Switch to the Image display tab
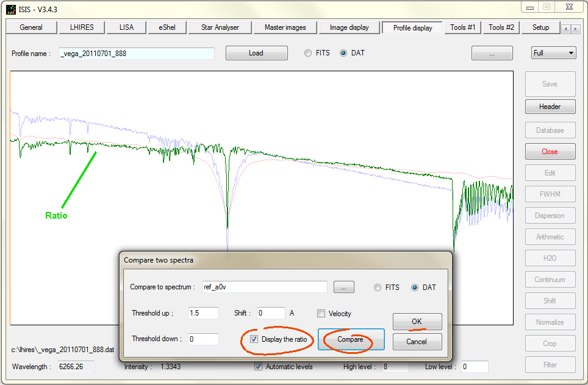The width and height of the screenshot is (588, 385). point(349,27)
